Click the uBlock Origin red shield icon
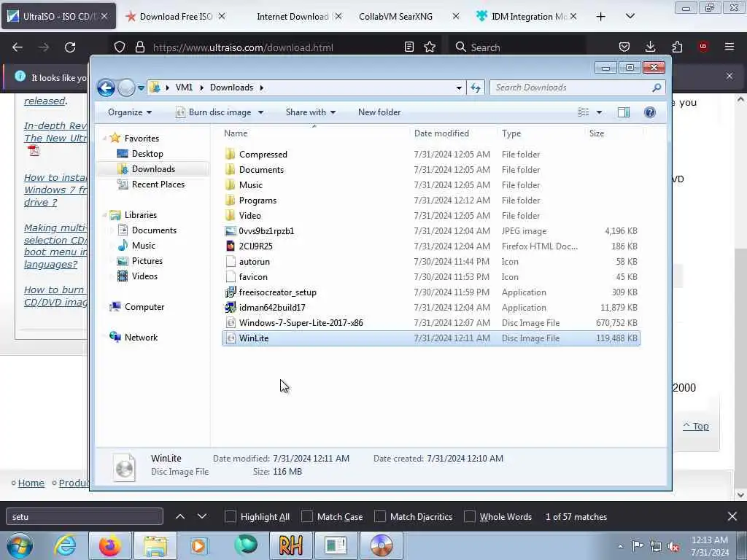 (703, 47)
